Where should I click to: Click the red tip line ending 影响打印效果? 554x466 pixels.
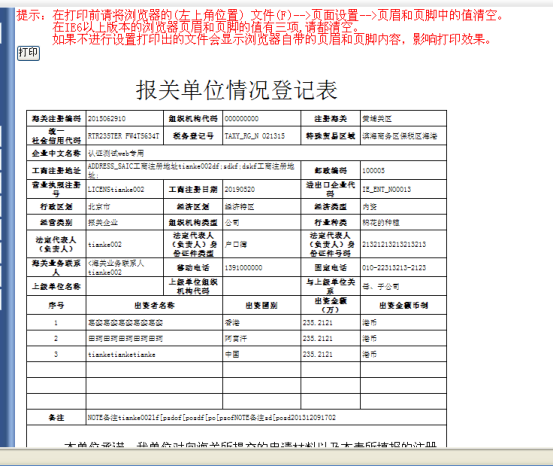pyautogui.click(x=272, y=39)
